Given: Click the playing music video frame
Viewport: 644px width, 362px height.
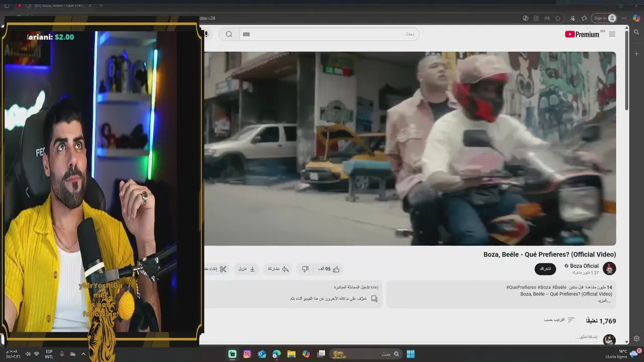Looking at the screenshot, I should click(410, 148).
